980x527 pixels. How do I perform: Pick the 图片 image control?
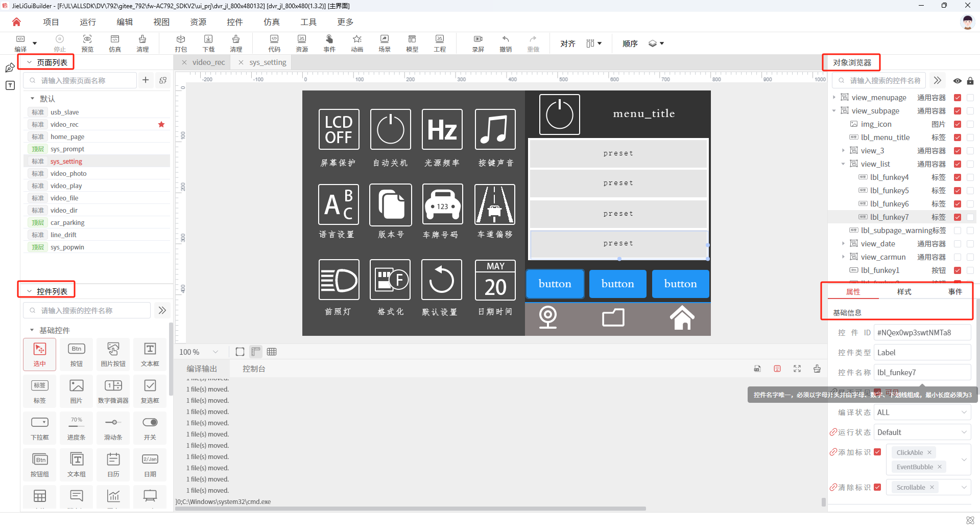(77, 391)
